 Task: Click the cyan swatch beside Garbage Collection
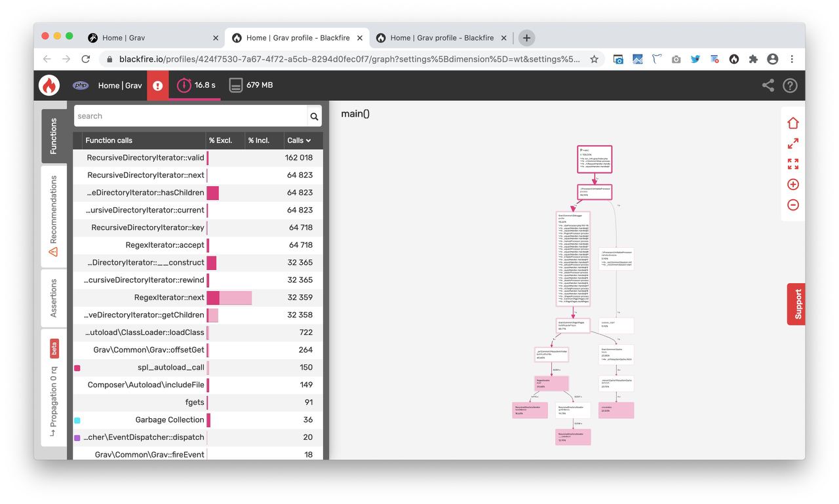click(77, 420)
